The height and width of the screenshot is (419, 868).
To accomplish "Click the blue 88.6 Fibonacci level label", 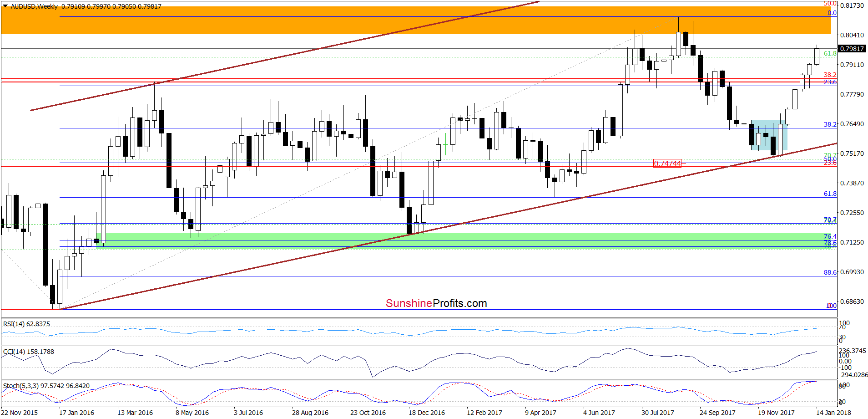I will [830, 272].
